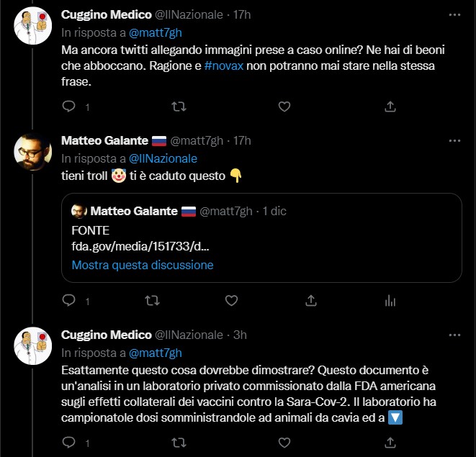Share the first Cuggino Medico tweet
Image resolution: width=476 pixels, height=457 pixels.
(390, 107)
